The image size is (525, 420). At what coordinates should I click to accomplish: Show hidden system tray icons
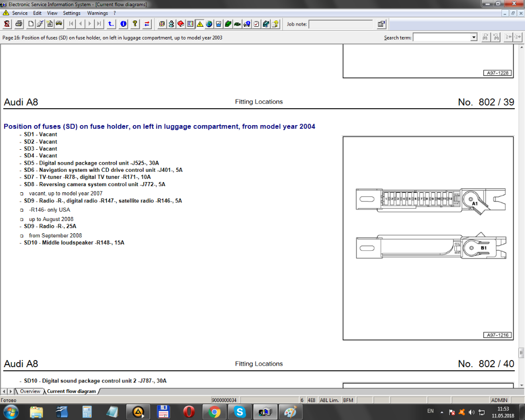point(442,412)
